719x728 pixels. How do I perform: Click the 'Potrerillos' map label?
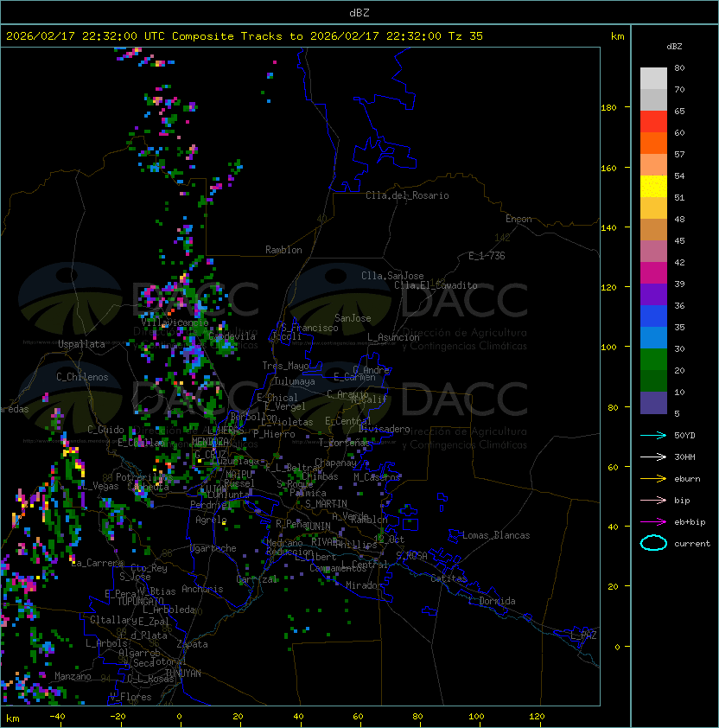tap(144, 477)
